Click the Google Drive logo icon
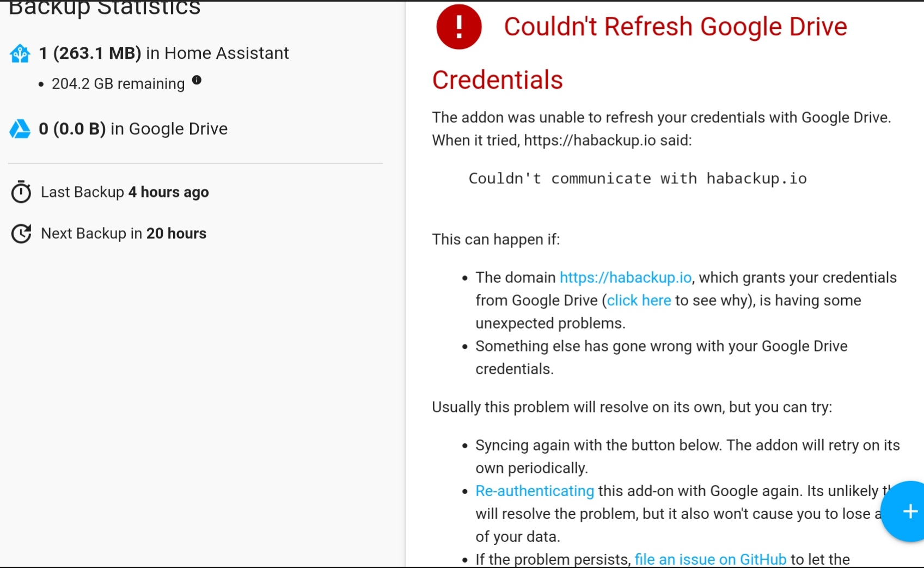The height and width of the screenshot is (568, 924). tap(20, 129)
